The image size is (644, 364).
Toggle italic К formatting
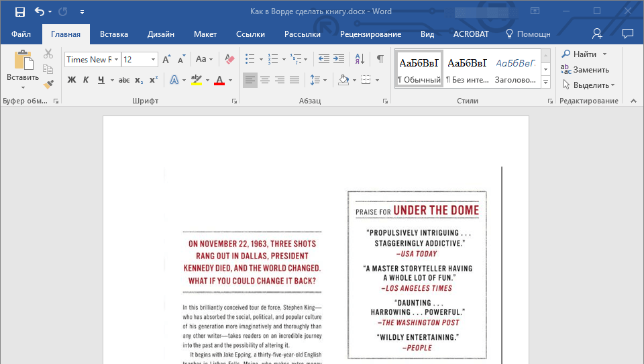click(86, 80)
